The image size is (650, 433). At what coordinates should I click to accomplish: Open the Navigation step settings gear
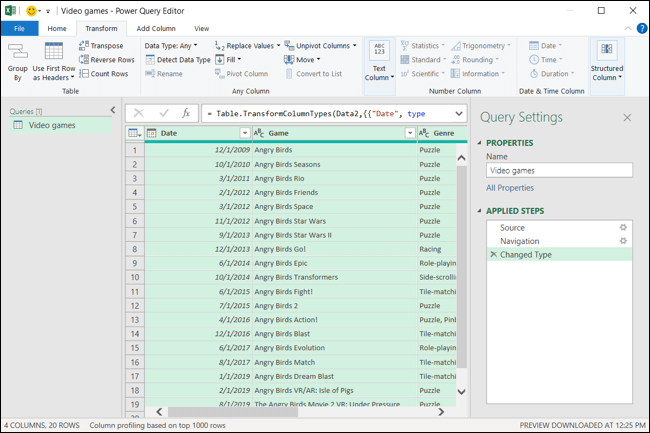click(x=623, y=241)
